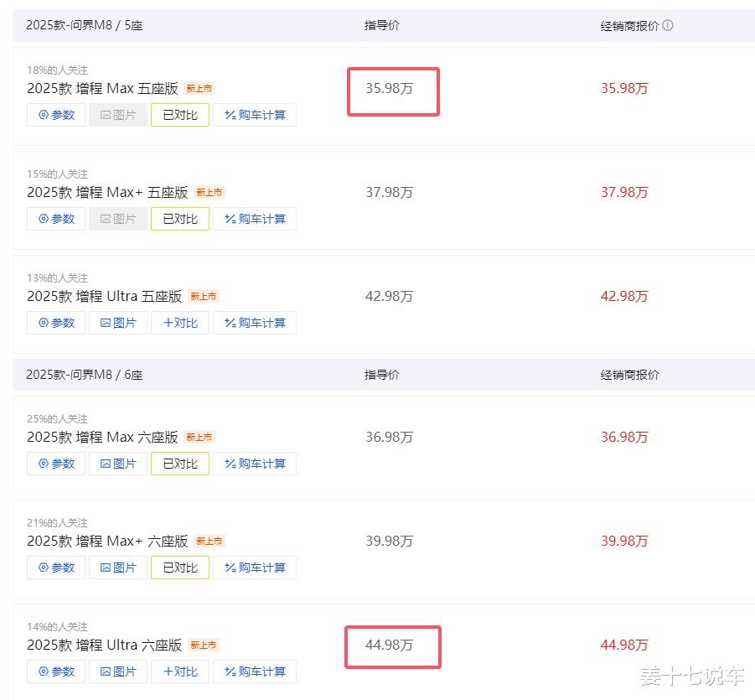Open 图片 for 增程 Ultra 六座版
Screen dimensions: 755x700
point(118,671)
